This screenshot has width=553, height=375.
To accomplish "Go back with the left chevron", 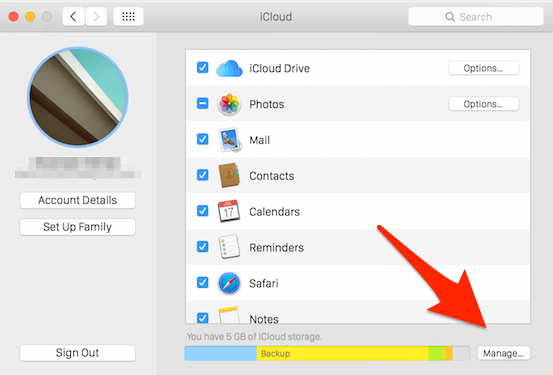I will 73,17.
